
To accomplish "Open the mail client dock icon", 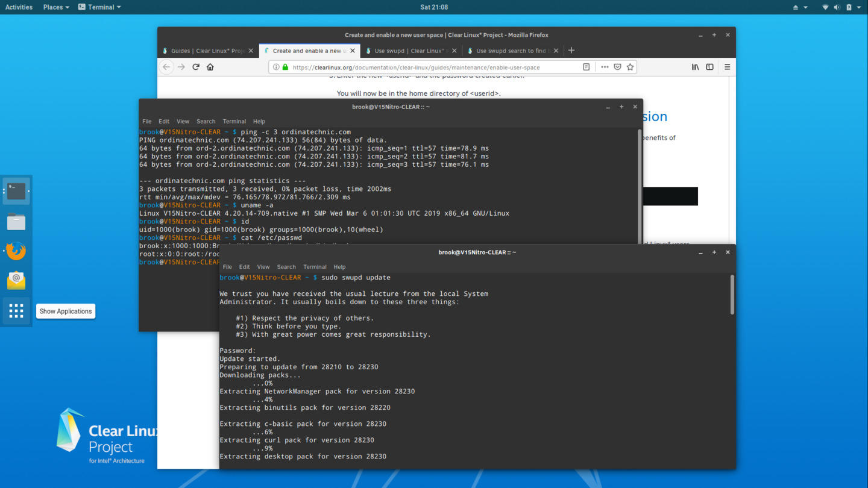I will (16, 281).
